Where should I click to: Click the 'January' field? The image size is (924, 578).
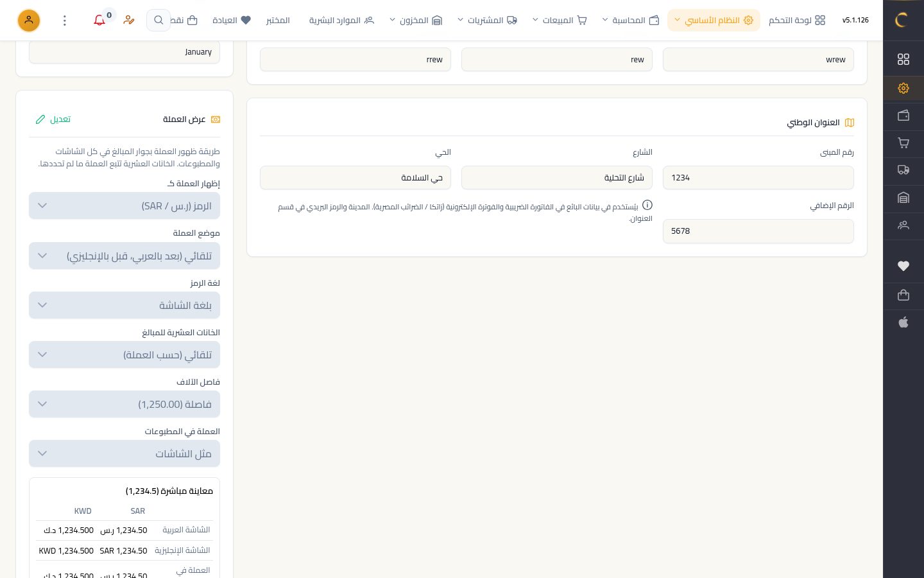[x=124, y=52]
